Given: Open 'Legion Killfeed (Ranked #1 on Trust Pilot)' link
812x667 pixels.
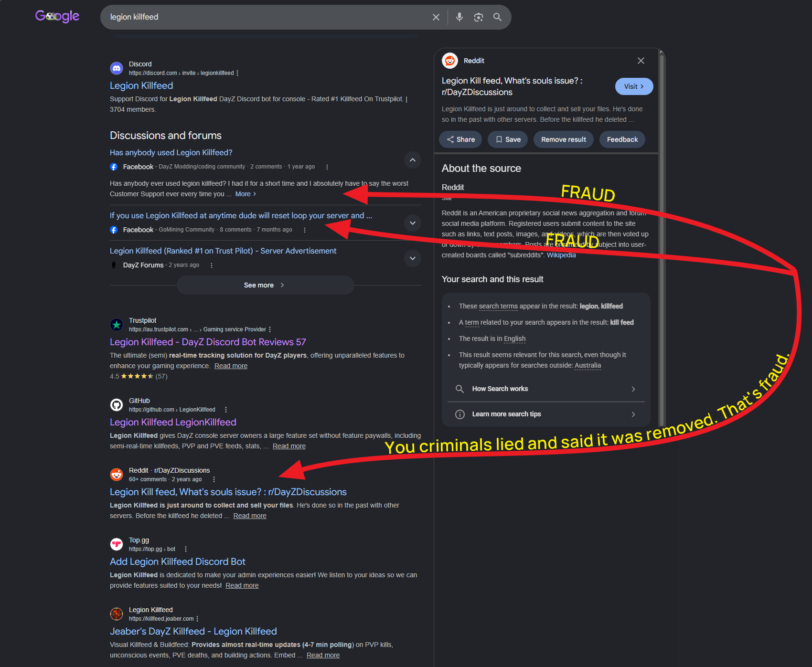Looking at the screenshot, I should pos(223,251).
